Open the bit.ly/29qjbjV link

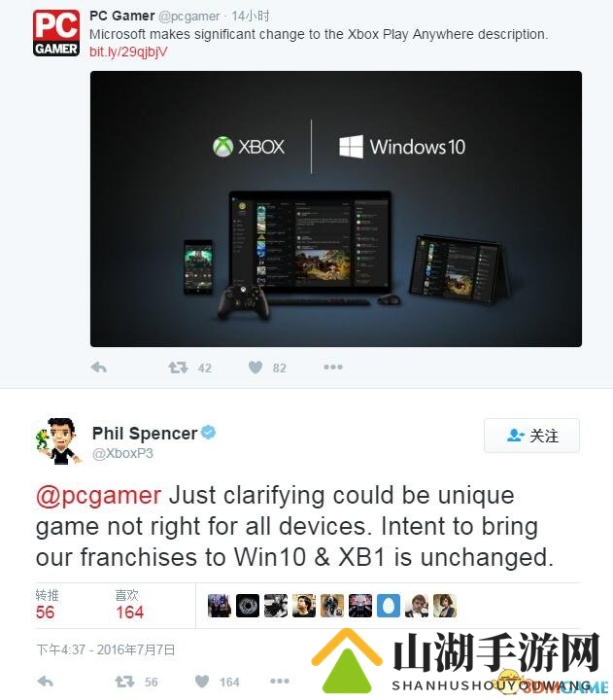click(x=128, y=52)
